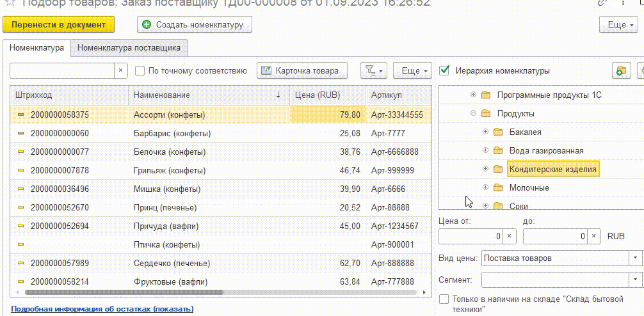
Task: Click Создать номенклатуру button
Action: coord(194,24)
